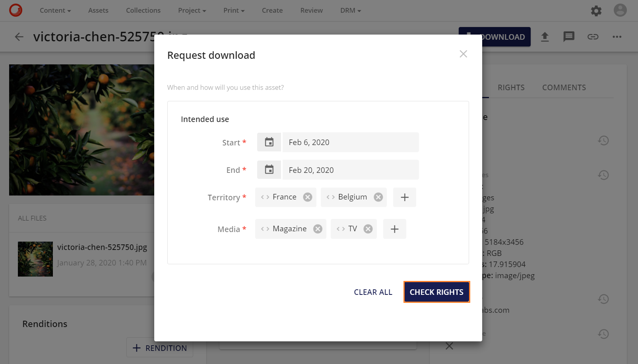Click the CHECK RIGHTS button
The width and height of the screenshot is (638, 364).
(436, 292)
